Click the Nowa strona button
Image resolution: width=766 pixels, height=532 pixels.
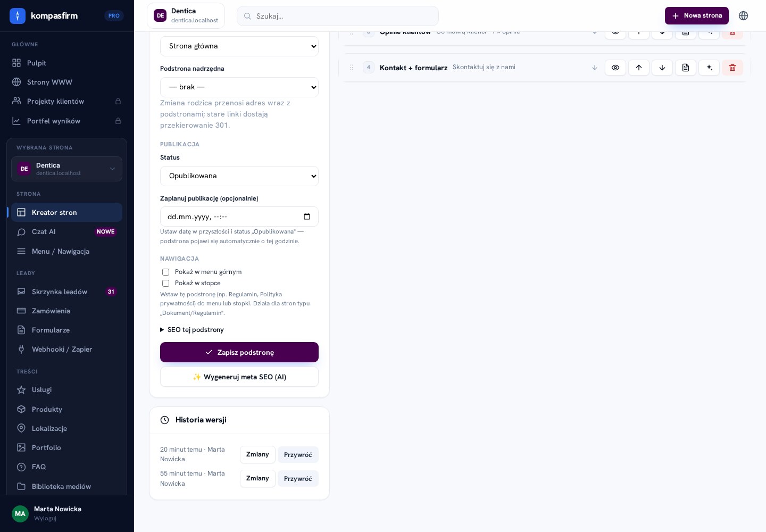tap(697, 15)
